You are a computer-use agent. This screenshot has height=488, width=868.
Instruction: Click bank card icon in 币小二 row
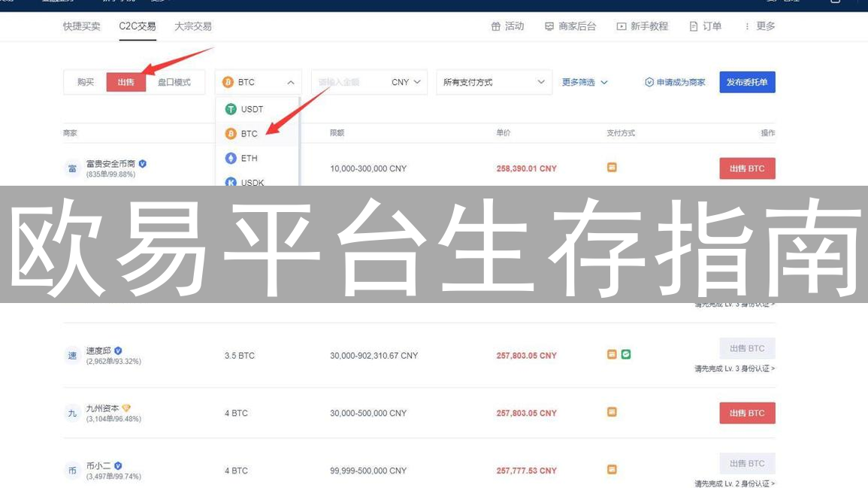tap(612, 469)
